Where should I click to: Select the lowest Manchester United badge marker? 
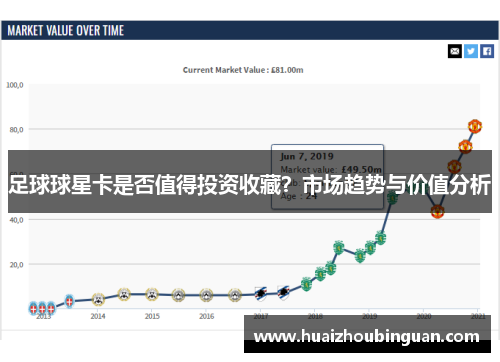tap(437, 211)
